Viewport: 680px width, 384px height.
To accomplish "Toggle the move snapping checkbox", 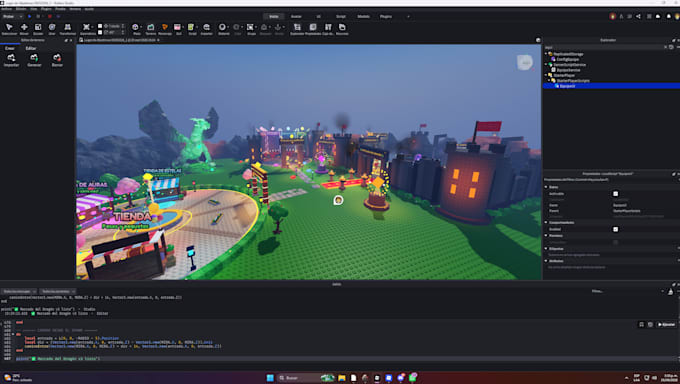I will tap(100, 26).
